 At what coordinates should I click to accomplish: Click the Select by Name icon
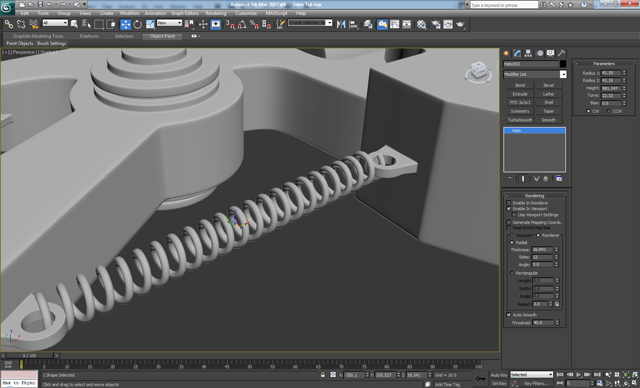click(87, 24)
